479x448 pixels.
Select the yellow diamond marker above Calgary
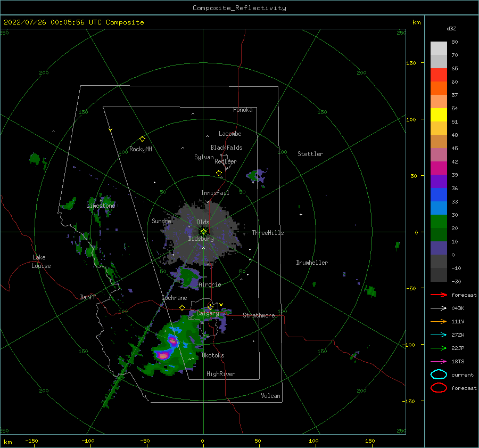[210, 307]
